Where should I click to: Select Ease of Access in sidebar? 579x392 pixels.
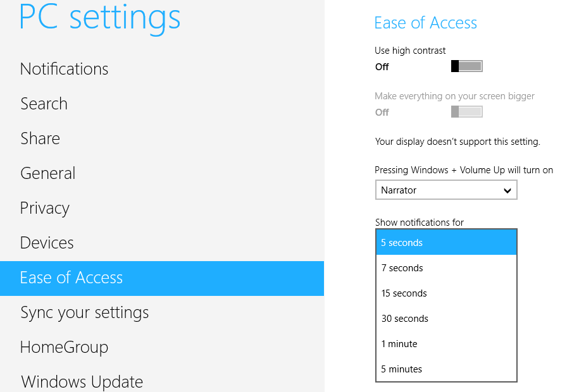pos(162,278)
